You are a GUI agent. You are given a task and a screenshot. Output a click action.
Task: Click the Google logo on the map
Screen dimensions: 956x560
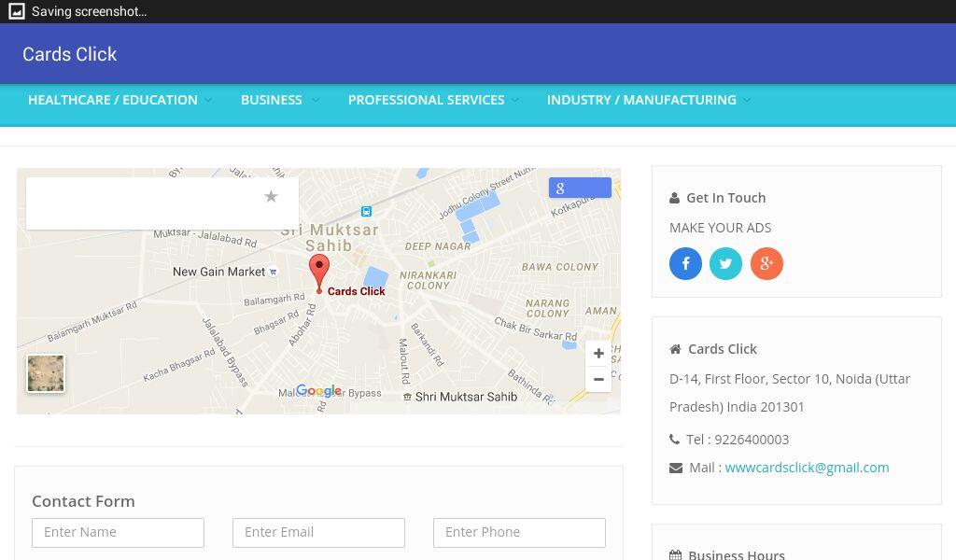[x=318, y=390]
